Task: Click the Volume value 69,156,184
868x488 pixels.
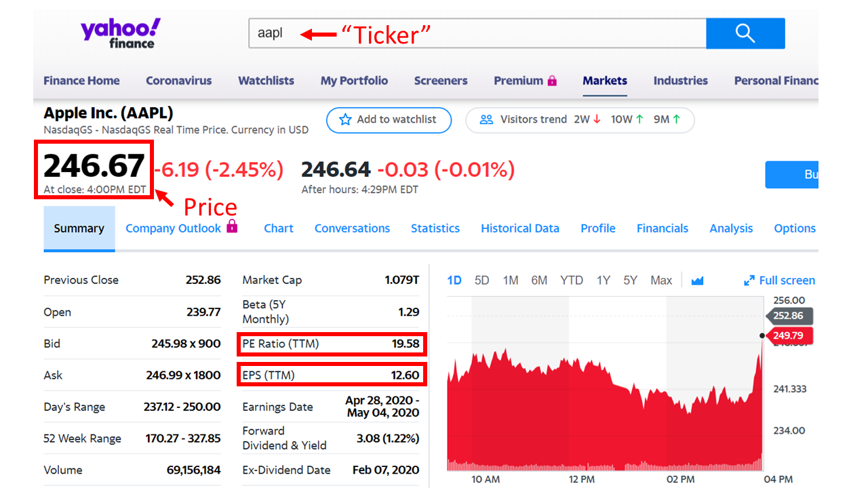Action: [x=193, y=470]
